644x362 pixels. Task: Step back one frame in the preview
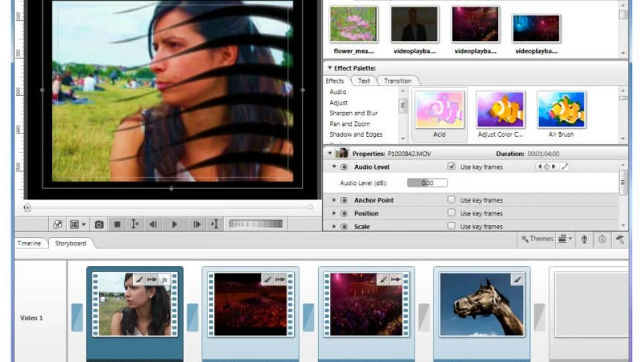coord(153,225)
